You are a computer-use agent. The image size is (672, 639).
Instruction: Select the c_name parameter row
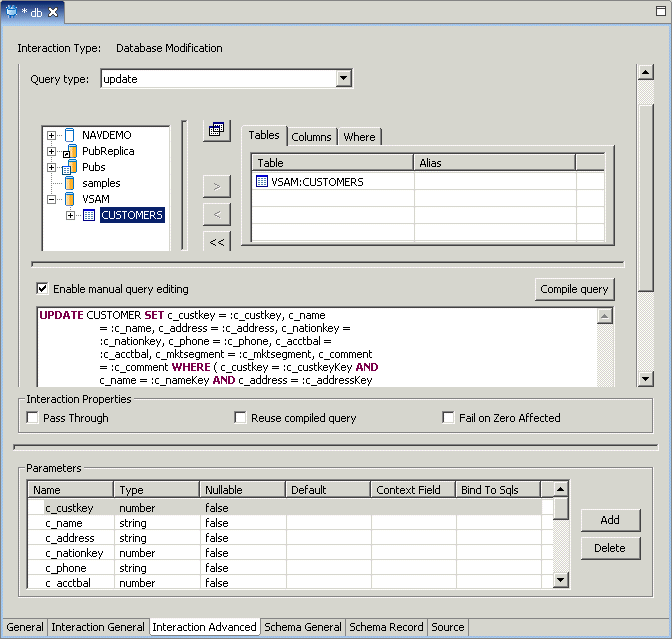(x=290, y=523)
